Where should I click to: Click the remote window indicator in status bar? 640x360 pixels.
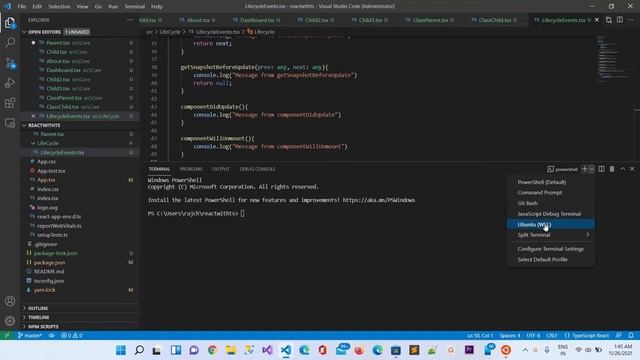[x=7, y=335]
